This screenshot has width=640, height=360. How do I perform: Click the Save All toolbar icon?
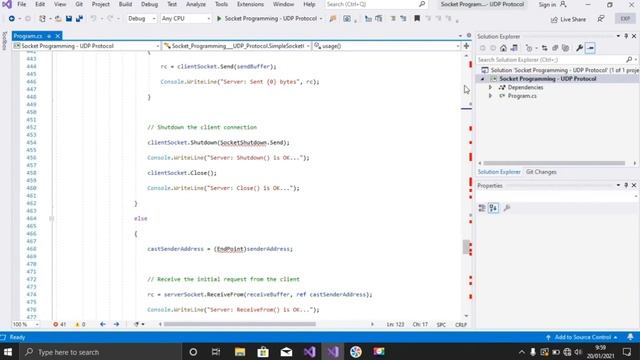(x=80, y=19)
